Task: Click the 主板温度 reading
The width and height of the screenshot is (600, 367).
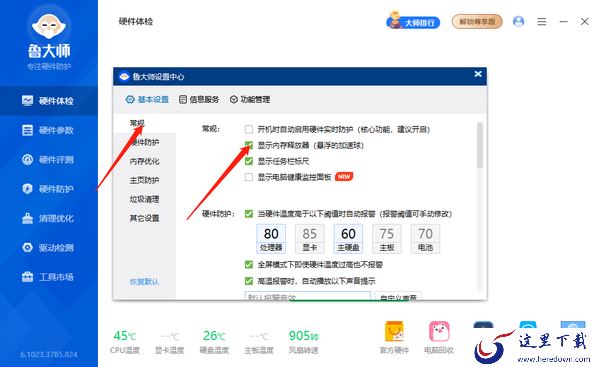Action: pyautogui.click(x=259, y=342)
